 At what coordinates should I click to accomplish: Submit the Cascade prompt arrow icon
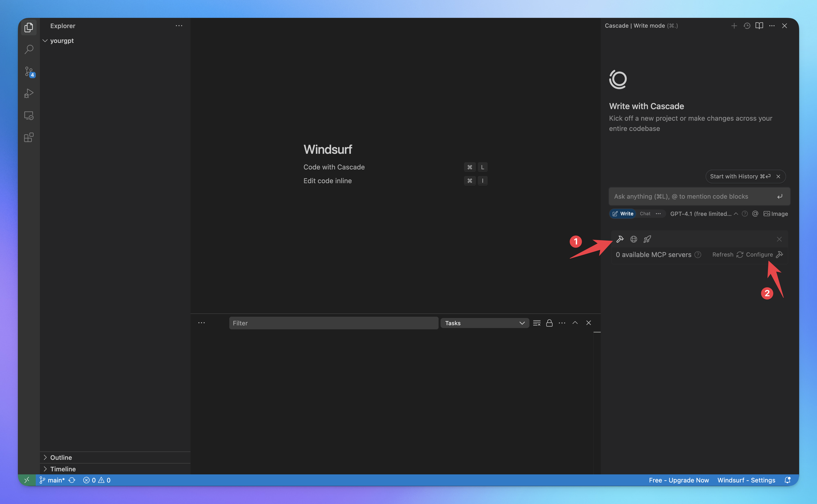point(780,196)
